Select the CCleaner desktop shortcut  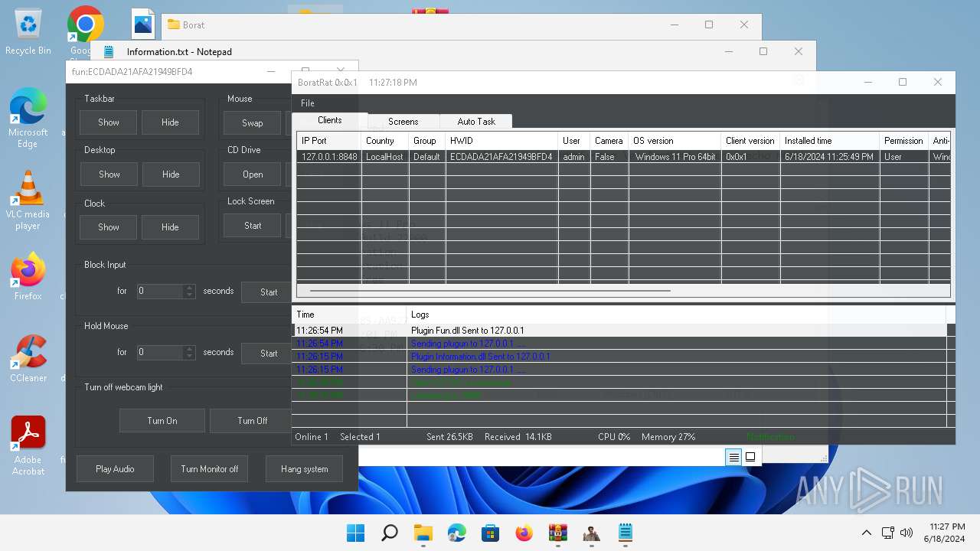pyautogui.click(x=28, y=358)
